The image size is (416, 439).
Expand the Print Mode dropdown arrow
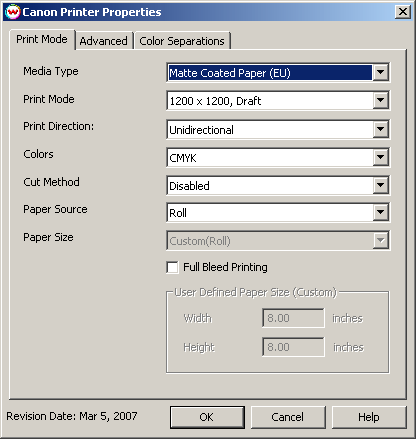380,100
